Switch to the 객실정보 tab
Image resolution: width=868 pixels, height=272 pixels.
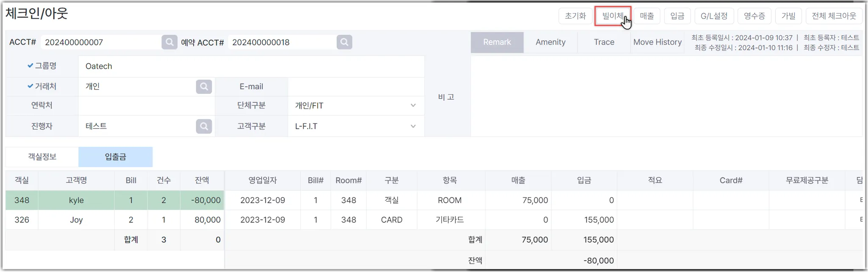pos(42,157)
